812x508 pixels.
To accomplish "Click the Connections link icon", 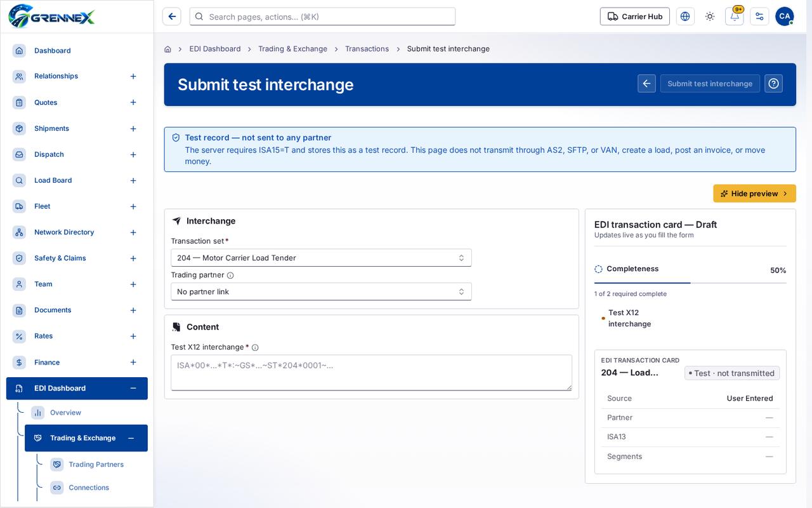I will (x=57, y=488).
